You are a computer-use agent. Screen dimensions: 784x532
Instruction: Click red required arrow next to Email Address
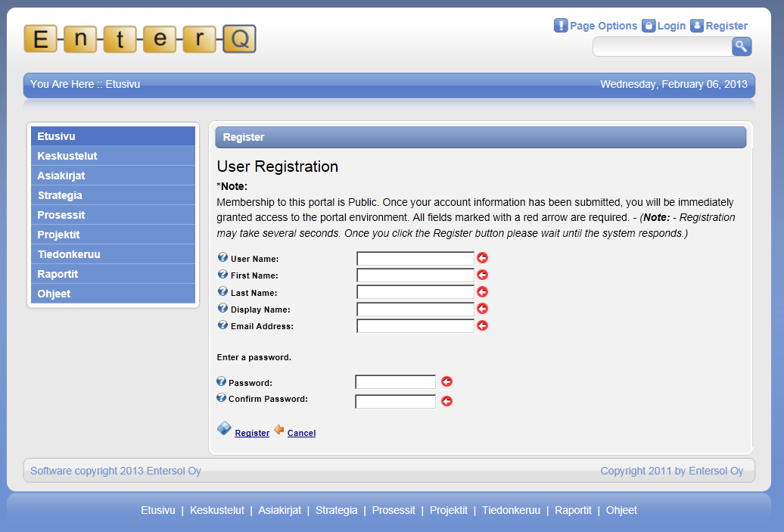(x=483, y=325)
